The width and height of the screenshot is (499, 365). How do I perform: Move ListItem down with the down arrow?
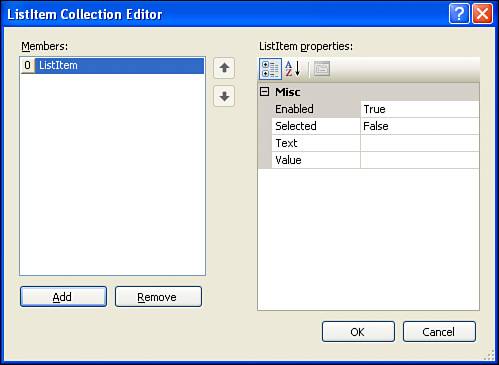pyautogui.click(x=224, y=96)
